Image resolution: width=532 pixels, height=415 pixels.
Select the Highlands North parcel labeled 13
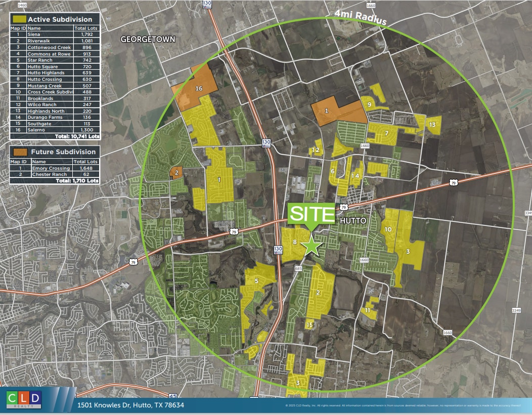coord(431,125)
